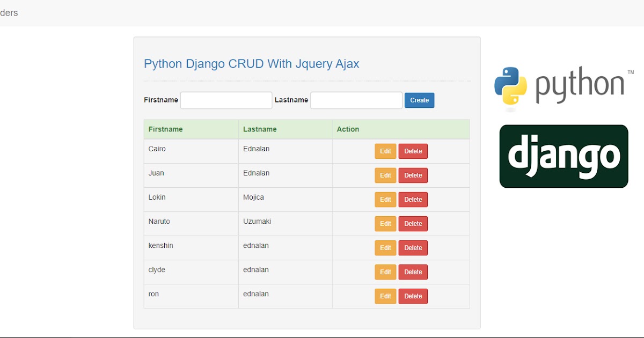Viewport: 644px width, 338px height.
Task: Edit the record for Juan Ednalan
Action: [x=385, y=175]
